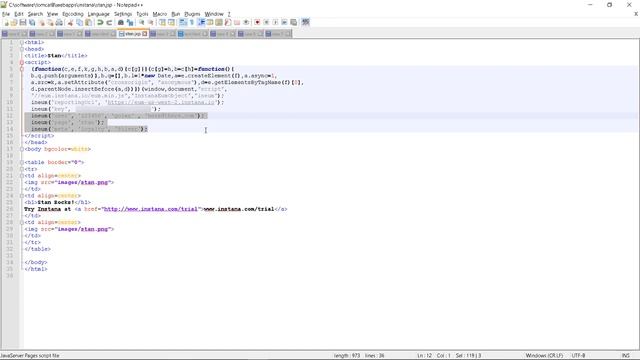Start macro recording with red button
Screen dimensions: 640x360
(257, 22)
